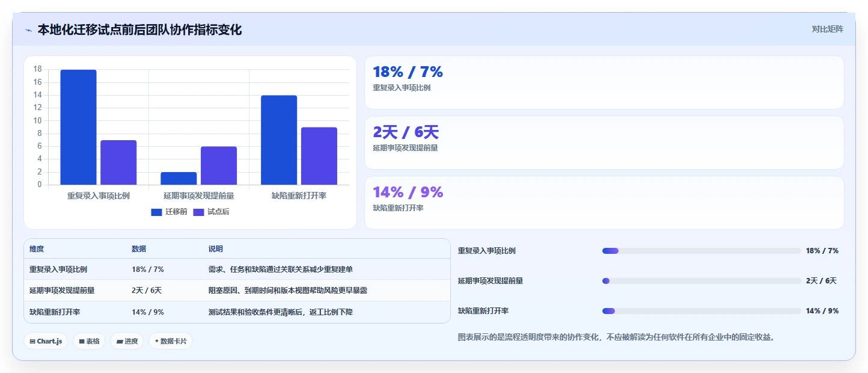Click data card caption 缺陷重新打开率
This screenshot has width=868, height=373.
tap(398, 208)
